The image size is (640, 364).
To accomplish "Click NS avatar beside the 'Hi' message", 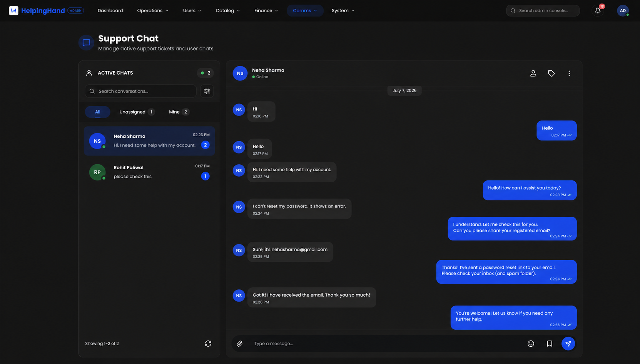I will [x=239, y=110].
